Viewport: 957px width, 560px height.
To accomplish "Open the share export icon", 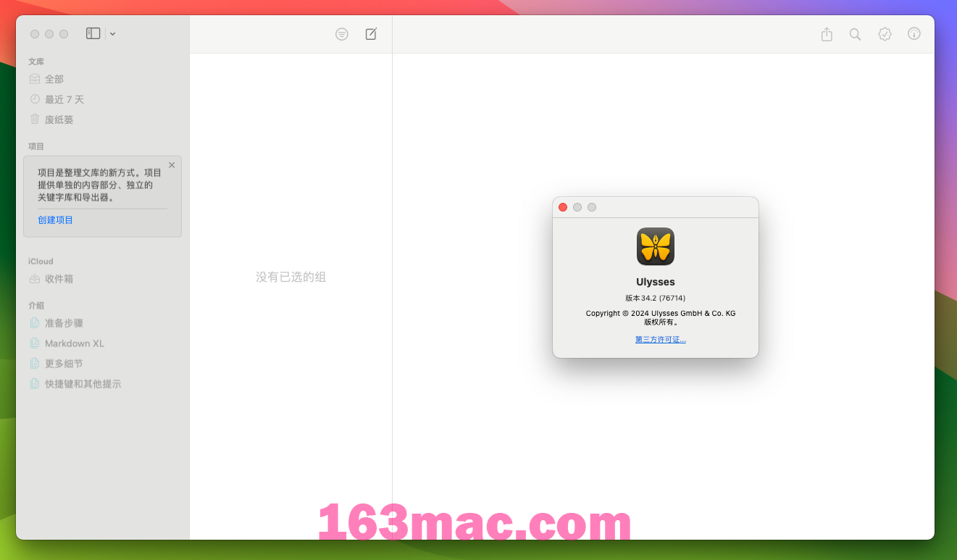I will pos(827,34).
